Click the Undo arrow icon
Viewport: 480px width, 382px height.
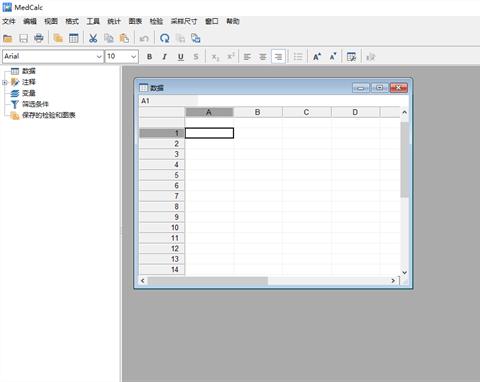pos(144,38)
